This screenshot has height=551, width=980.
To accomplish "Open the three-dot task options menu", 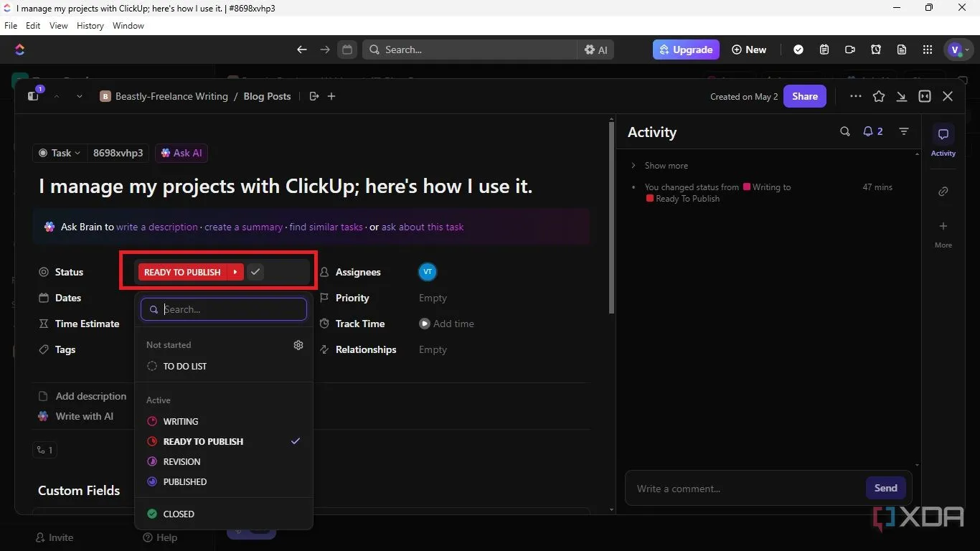I will (x=855, y=96).
